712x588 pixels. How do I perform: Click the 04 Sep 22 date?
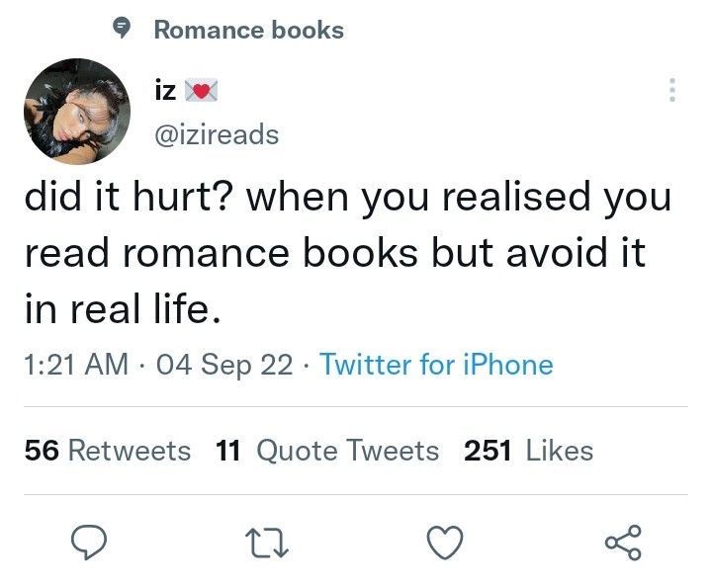224,366
